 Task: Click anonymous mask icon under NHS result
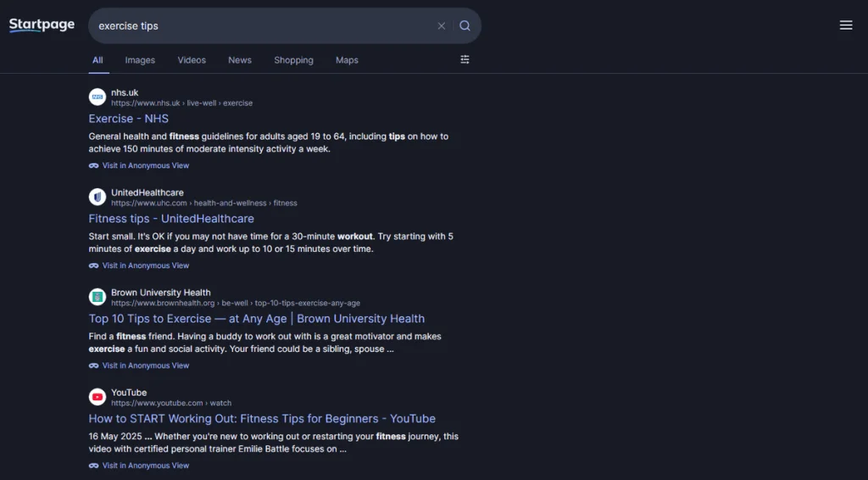pyautogui.click(x=93, y=165)
